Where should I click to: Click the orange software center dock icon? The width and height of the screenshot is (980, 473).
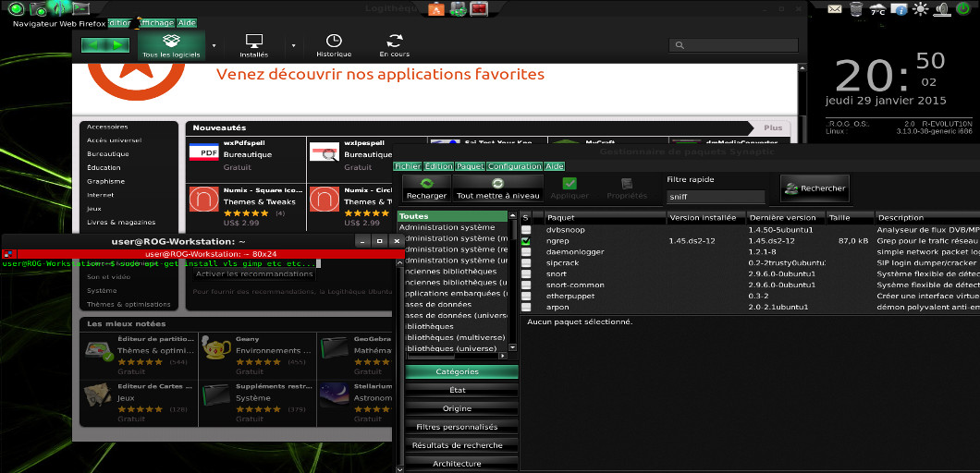[436, 8]
